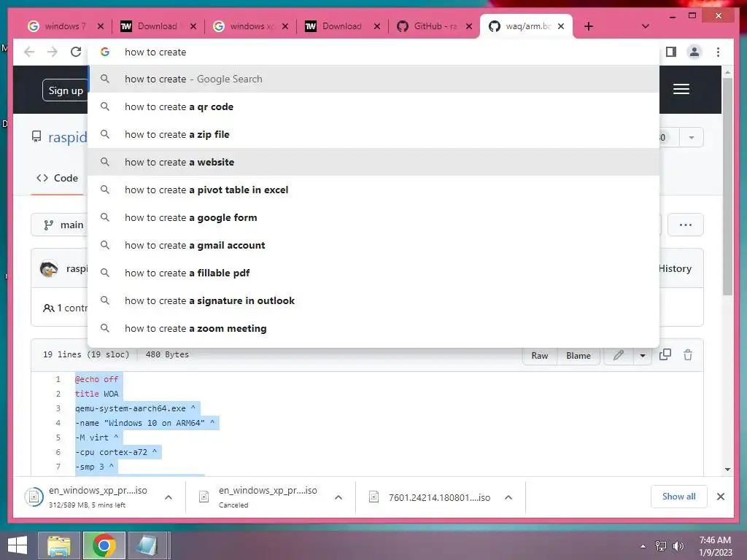Choose suggestion 'how to create a website'
Screen dimensions: 747x560
click(x=373, y=162)
